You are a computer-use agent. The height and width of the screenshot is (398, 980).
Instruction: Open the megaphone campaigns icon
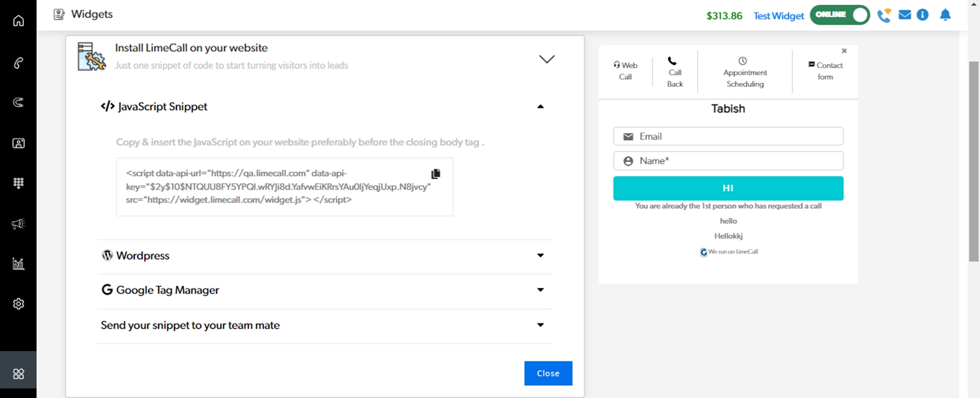pyautogui.click(x=18, y=224)
